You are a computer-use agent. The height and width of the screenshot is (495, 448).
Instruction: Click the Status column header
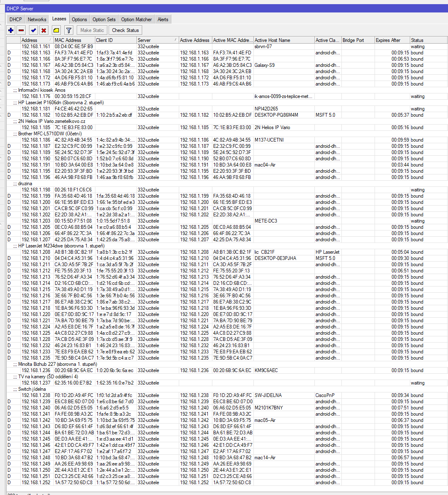click(427, 40)
